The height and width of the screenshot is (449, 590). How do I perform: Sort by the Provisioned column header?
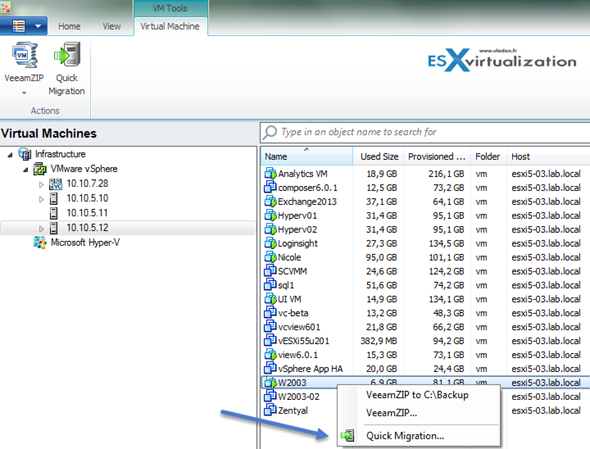437,157
